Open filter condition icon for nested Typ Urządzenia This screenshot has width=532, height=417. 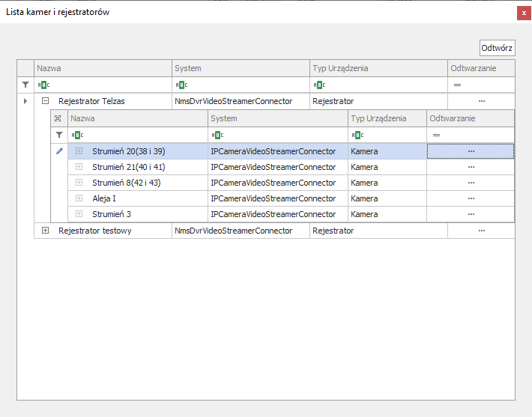click(x=357, y=135)
